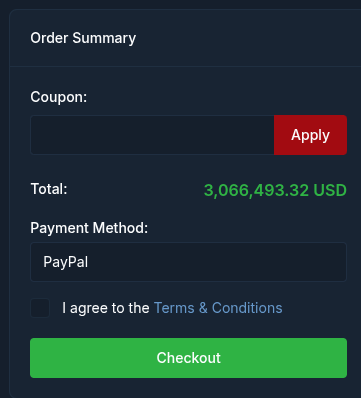Image resolution: width=361 pixels, height=398 pixels.
Task: Click the 'I agree to the' text
Action: click(106, 308)
